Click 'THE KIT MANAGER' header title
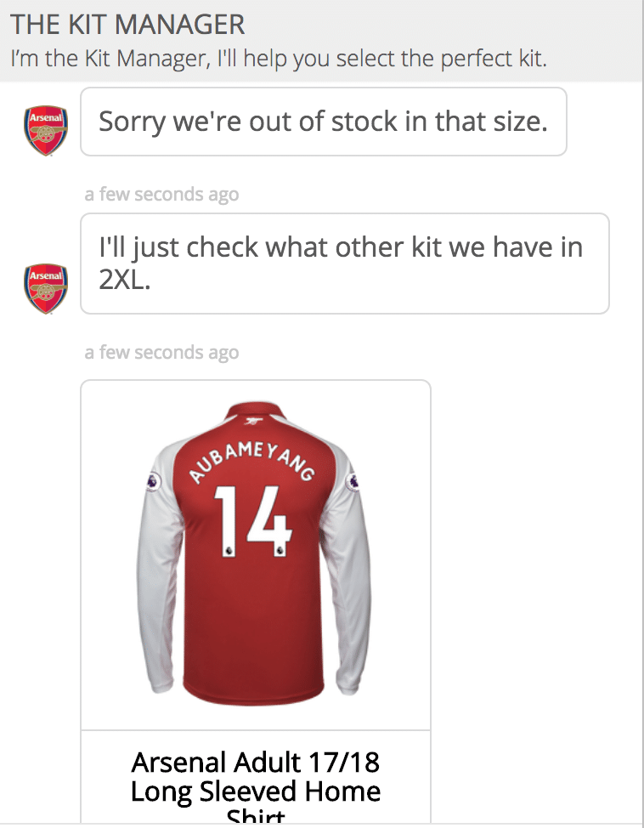Image resolution: width=644 pixels, height=828 pixels. (128, 25)
